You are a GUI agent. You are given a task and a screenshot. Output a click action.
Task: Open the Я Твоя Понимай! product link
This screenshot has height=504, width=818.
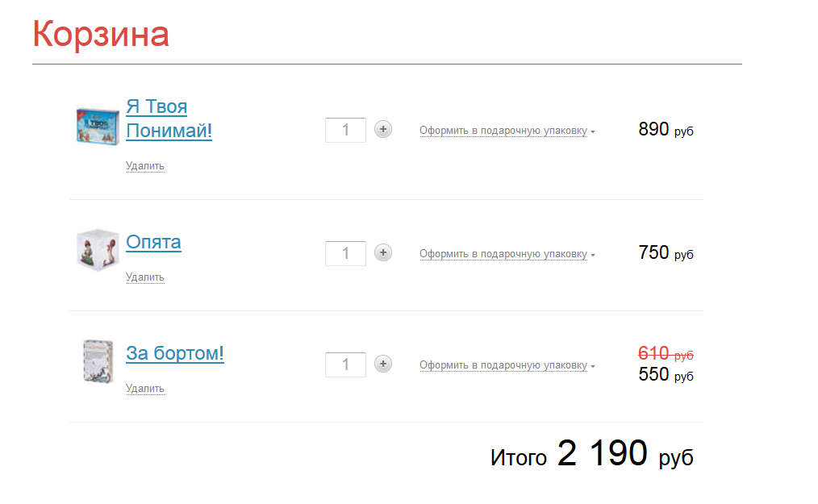(x=169, y=119)
